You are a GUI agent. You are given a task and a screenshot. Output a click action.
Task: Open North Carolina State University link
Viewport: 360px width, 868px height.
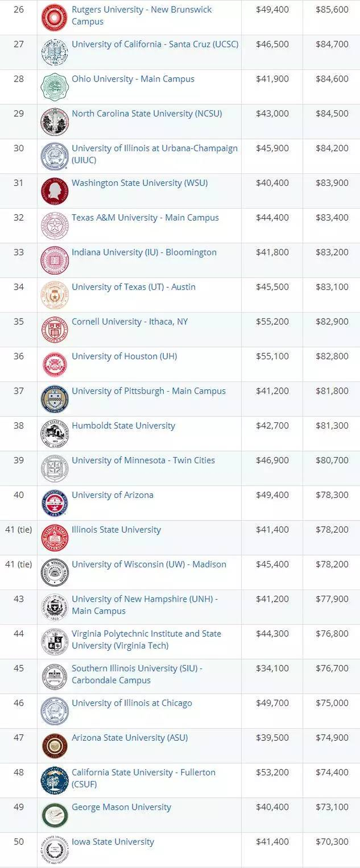[146, 113]
